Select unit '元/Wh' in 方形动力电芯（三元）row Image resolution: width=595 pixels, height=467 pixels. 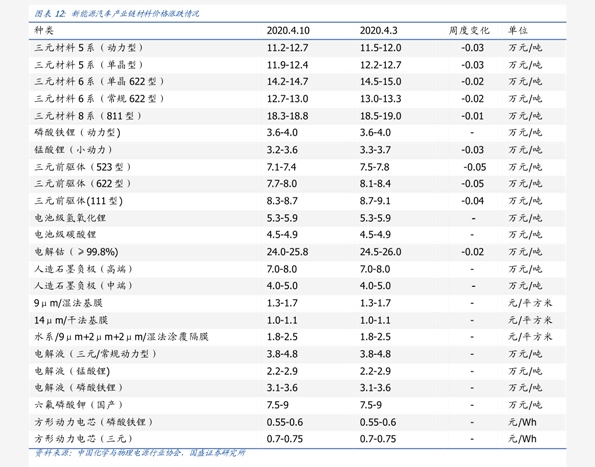523,439
